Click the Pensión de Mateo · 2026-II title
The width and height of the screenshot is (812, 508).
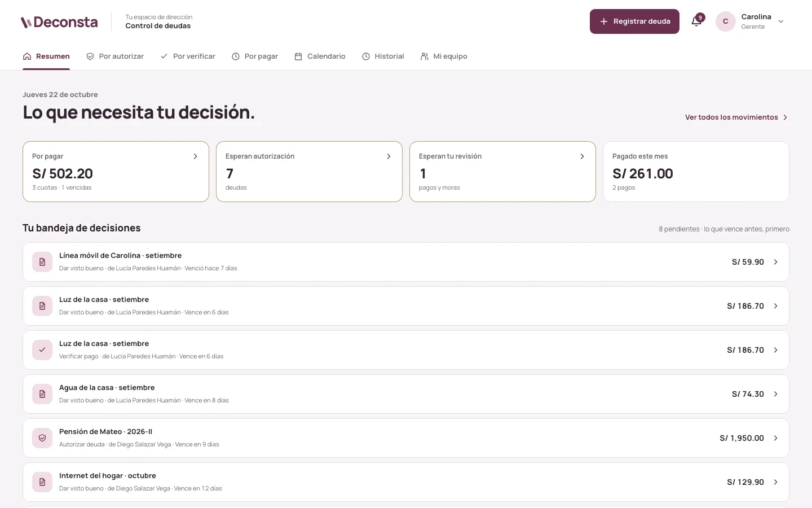click(x=106, y=432)
